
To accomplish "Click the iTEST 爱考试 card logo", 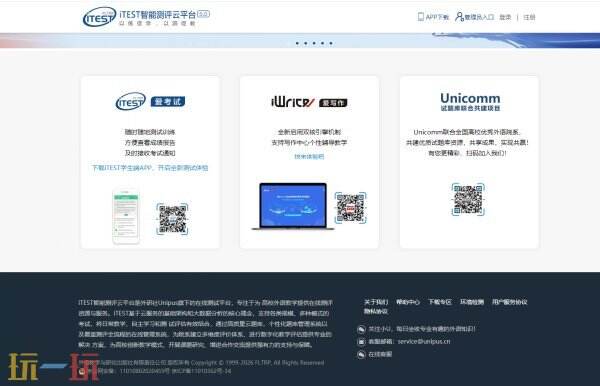I will pyautogui.click(x=130, y=101).
